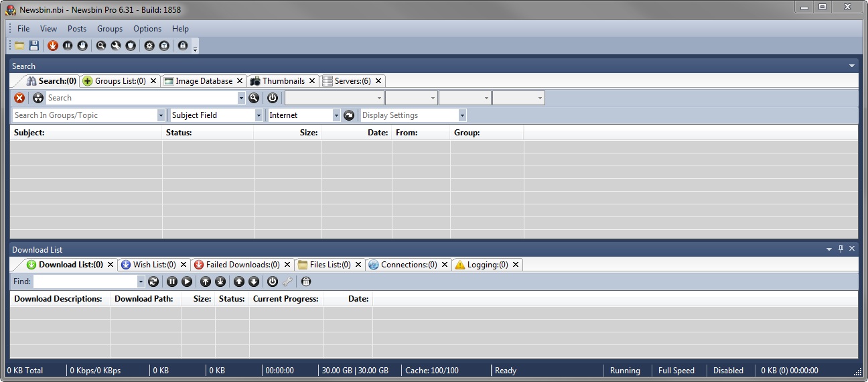The width and height of the screenshot is (868, 382).
Task: Click the power icon in Download List toolbar
Action: pos(273,281)
